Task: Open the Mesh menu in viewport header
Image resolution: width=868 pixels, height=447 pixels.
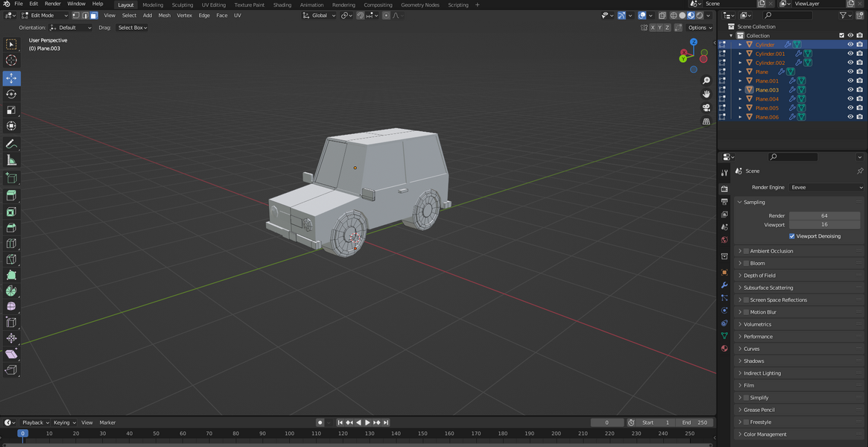Action: (165, 16)
